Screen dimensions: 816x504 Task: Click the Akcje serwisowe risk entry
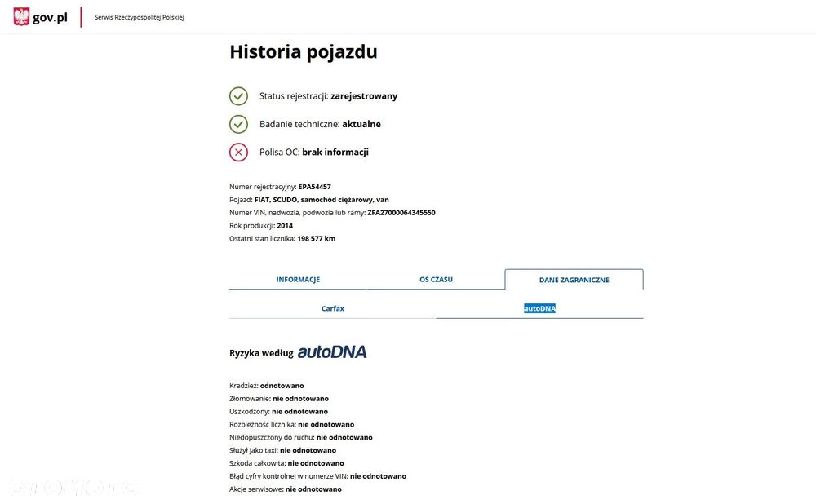click(x=286, y=489)
